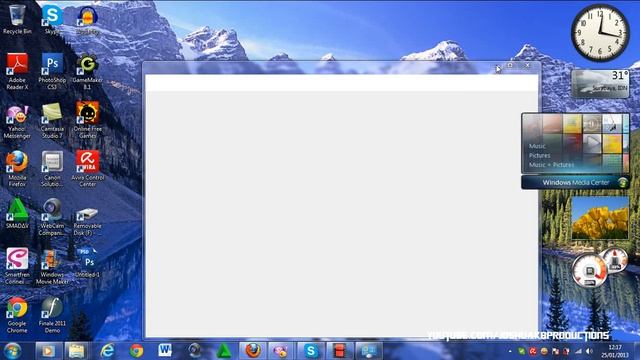Open the volume speaker tray icon
This screenshot has width=640, height=360.
[x=589, y=351]
